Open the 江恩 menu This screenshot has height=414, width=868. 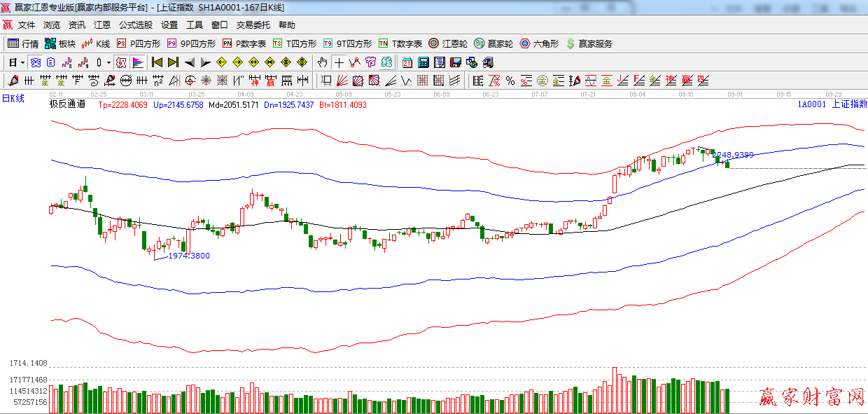tap(102, 25)
